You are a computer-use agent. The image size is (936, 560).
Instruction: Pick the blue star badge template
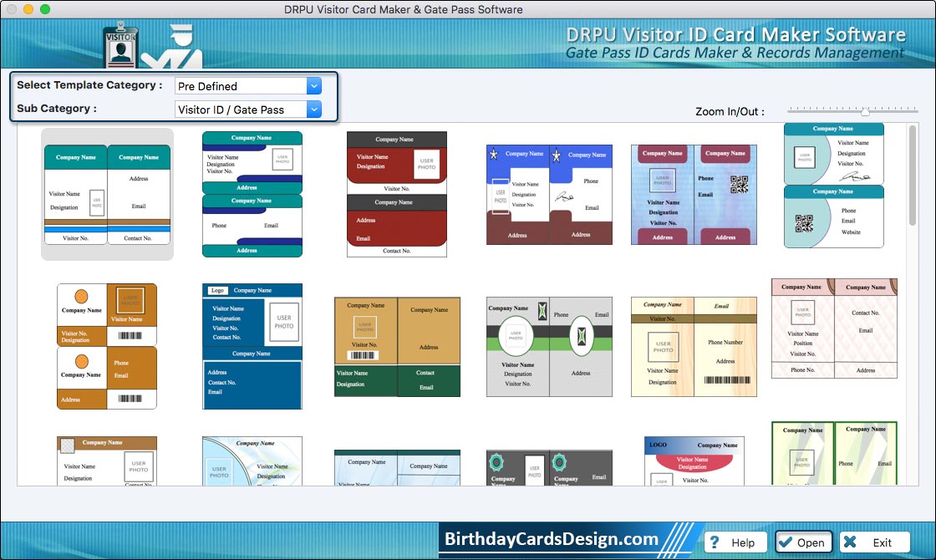coord(550,195)
